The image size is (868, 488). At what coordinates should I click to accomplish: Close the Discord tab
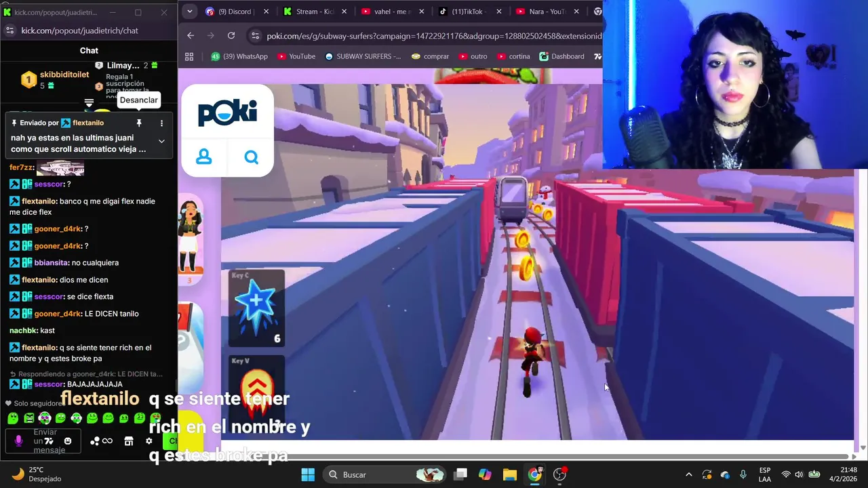click(x=266, y=12)
